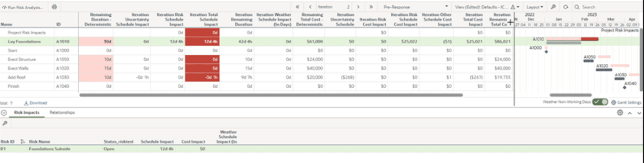The width and height of the screenshot is (644, 163).
Task: Click the A1000 start milestone diamond
Action: pos(546,52)
